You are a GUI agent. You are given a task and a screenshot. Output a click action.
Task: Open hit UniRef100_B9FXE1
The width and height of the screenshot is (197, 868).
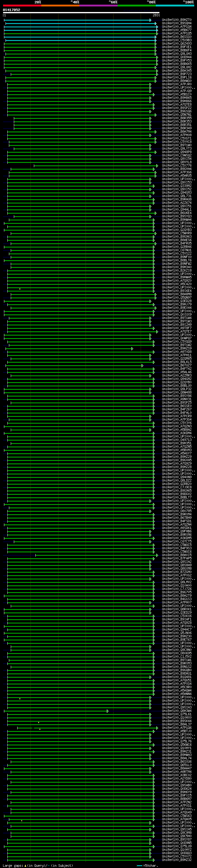click(176, 47)
